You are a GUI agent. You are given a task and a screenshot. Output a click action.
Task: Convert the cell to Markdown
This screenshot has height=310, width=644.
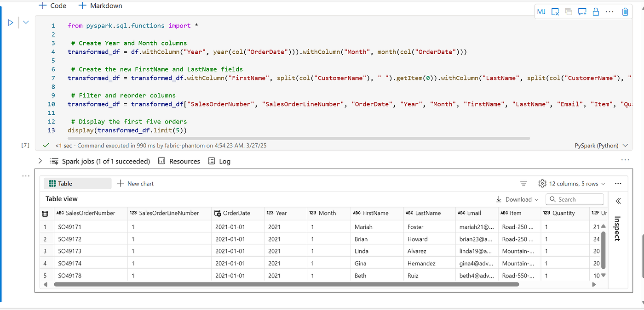(x=541, y=11)
